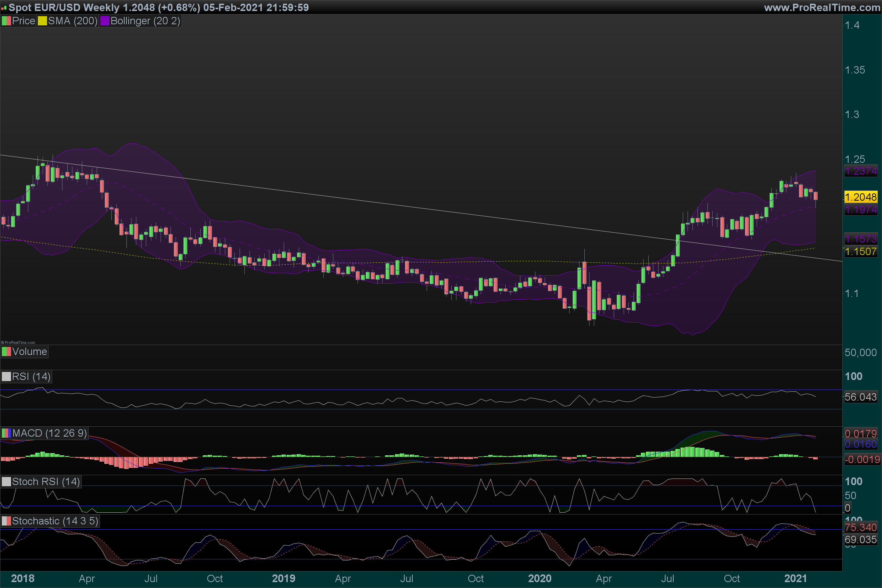Open the Stochastic (14 3 5) label settings
Screen dimensions: 882x588
pyautogui.click(x=55, y=521)
